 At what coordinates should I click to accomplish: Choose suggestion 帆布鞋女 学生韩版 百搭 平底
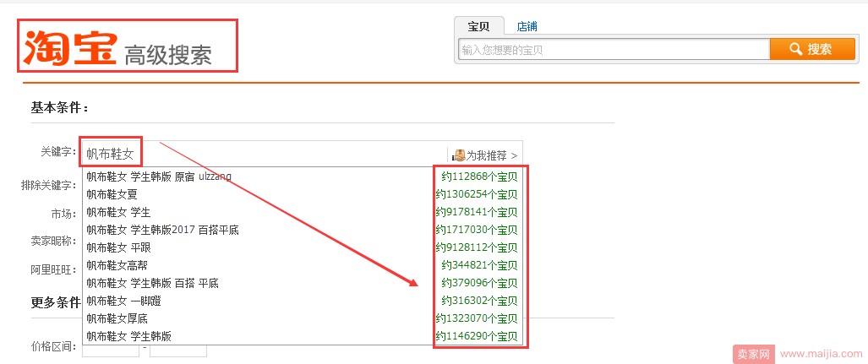click(302, 283)
